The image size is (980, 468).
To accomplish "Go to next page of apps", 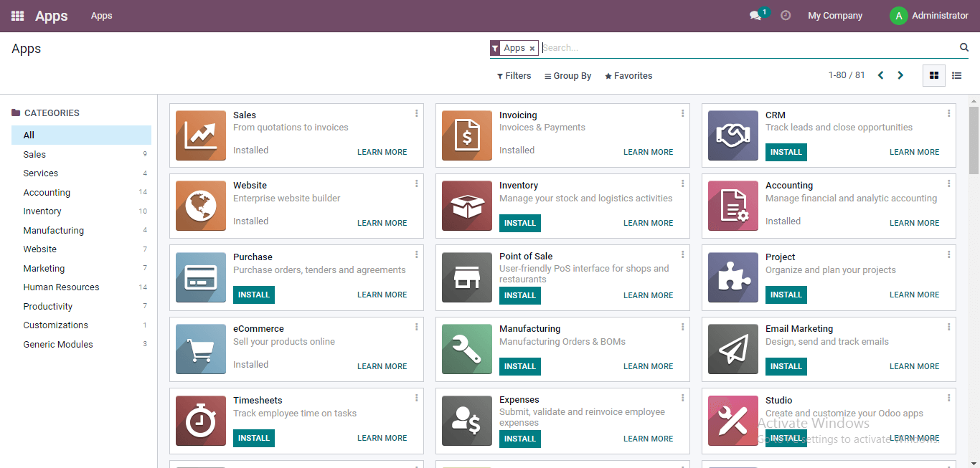I will [900, 75].
